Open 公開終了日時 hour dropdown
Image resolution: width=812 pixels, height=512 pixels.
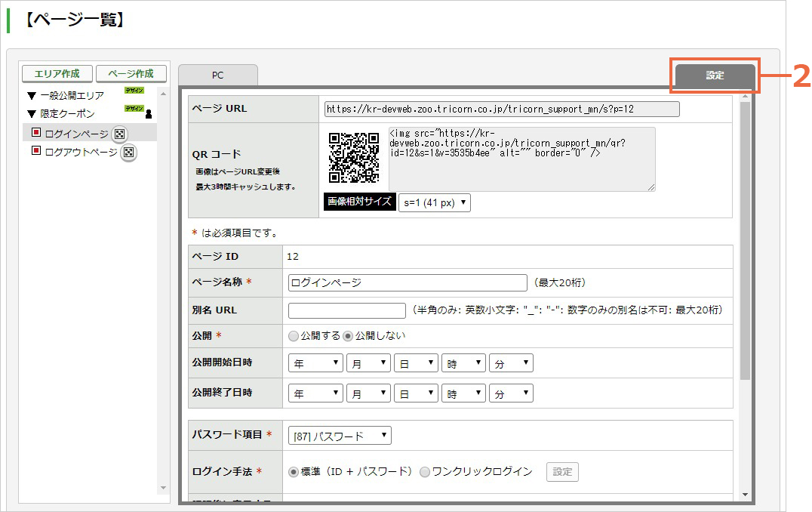pos(463,393)
